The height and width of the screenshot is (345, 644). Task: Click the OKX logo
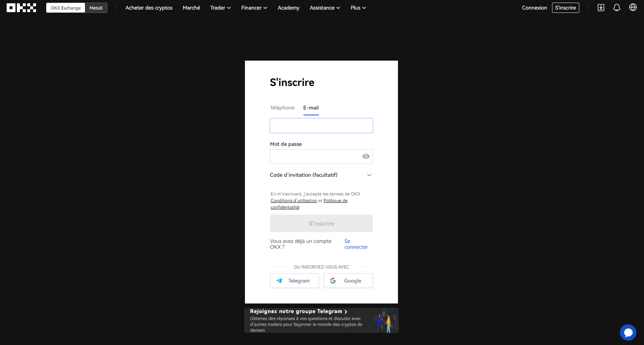[x=21, y=8]
